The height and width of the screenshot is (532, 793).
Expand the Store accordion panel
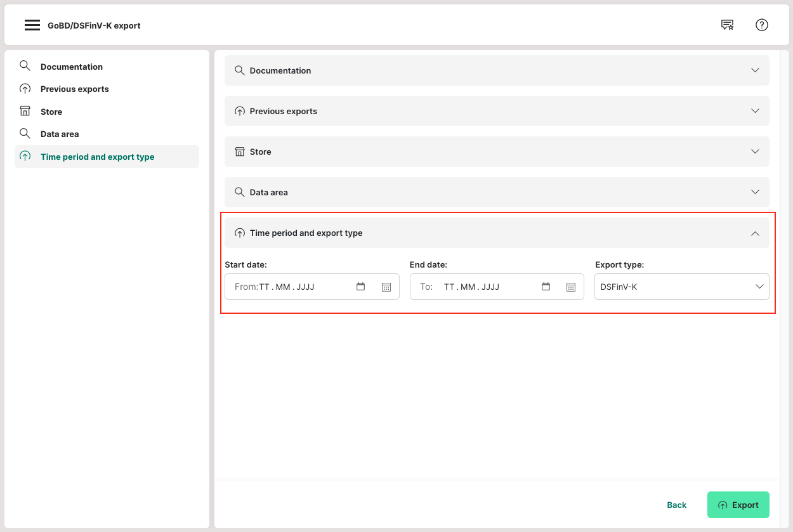496,152
